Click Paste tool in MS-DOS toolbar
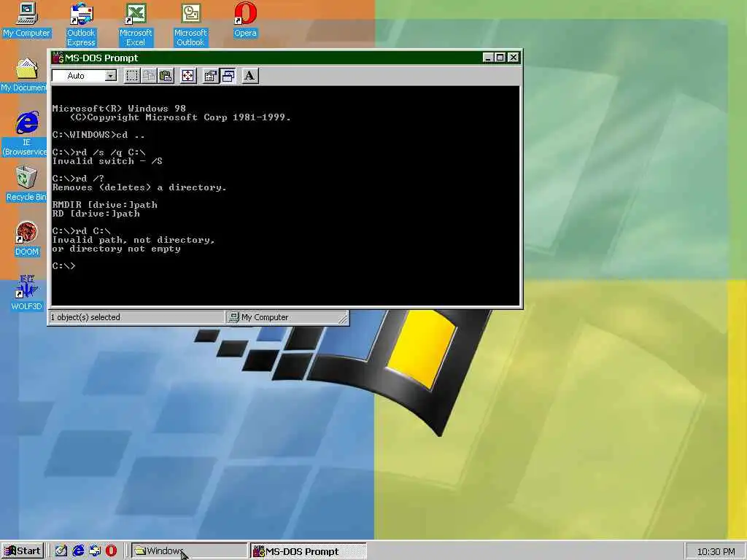Viewport: 747px width, 560px height. point(166,76)
